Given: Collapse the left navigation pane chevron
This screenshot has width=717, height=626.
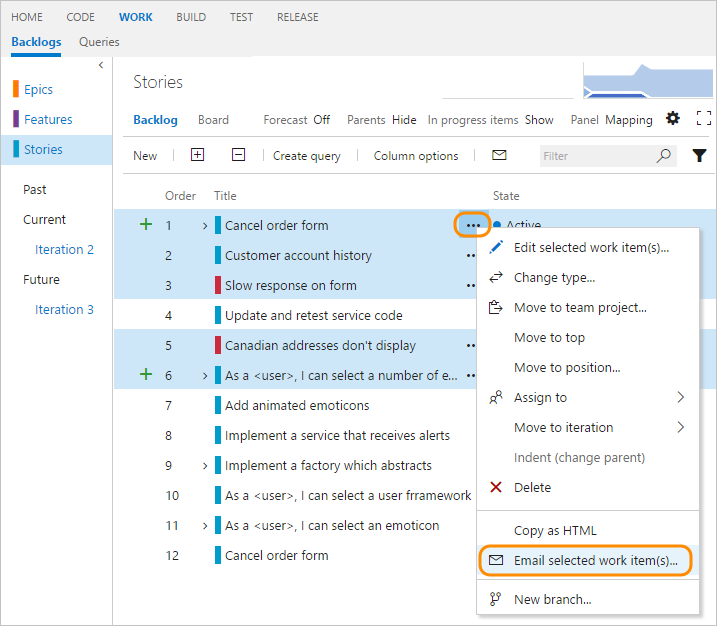Looking at the screenshot, I should (101, 65).
